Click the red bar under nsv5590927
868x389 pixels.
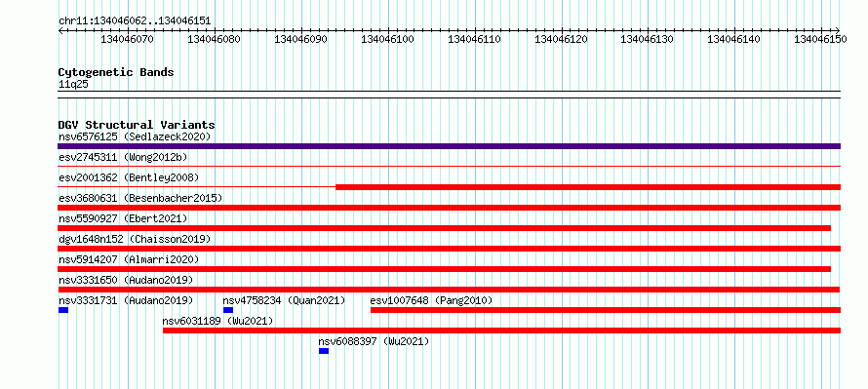tap(445, 228)
